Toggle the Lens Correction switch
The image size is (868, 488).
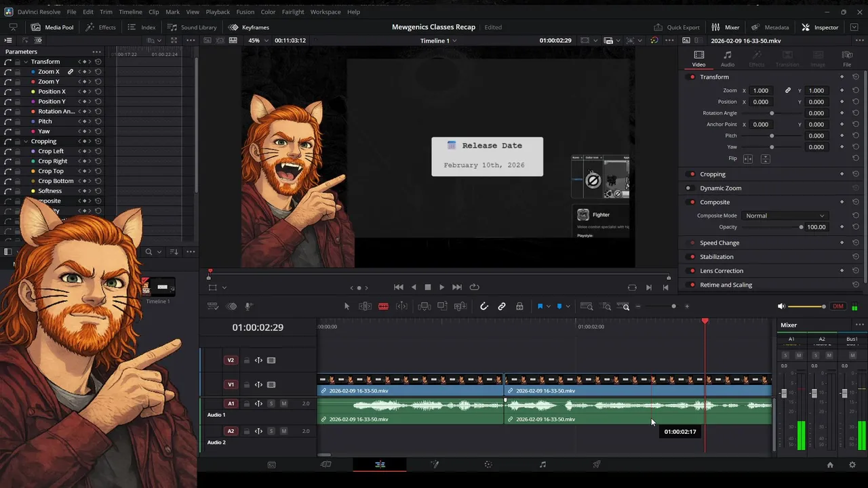click(x=692, y=271)
